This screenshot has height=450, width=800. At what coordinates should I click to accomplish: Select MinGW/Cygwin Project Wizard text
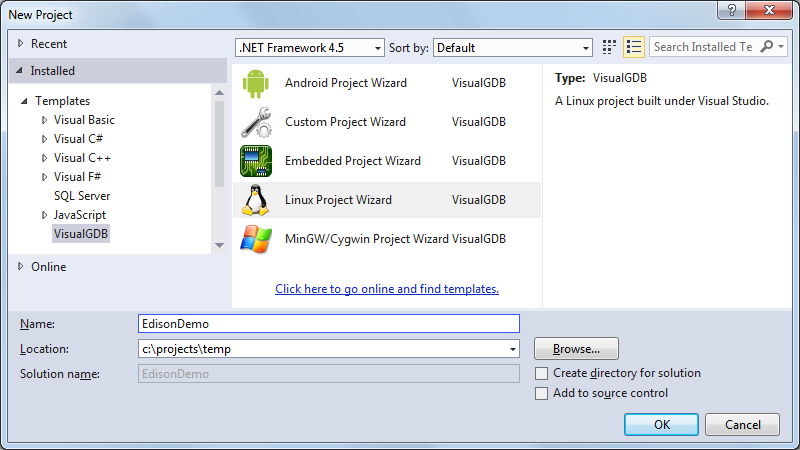point(366,239)
